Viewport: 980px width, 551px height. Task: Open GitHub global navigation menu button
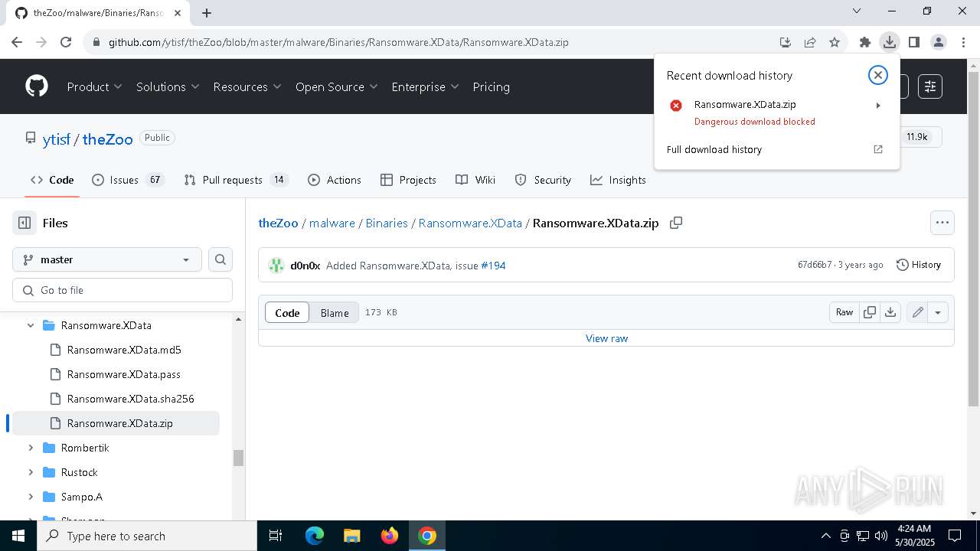(930, 86)
